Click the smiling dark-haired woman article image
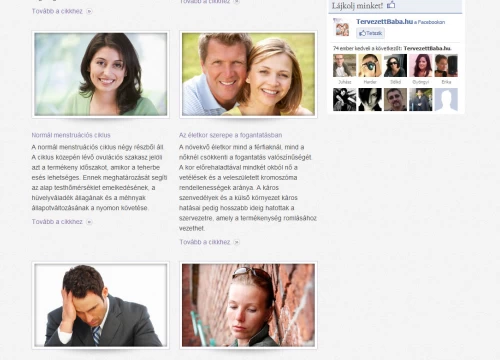This screenshot has height=360, width=500. pos(101,74)
